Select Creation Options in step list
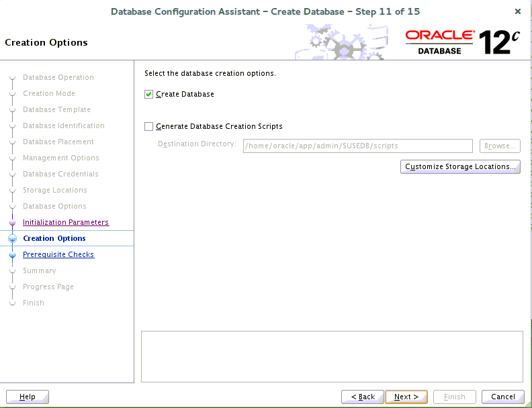This screenshot has width=532, height=408. click(x=54, y=238)
